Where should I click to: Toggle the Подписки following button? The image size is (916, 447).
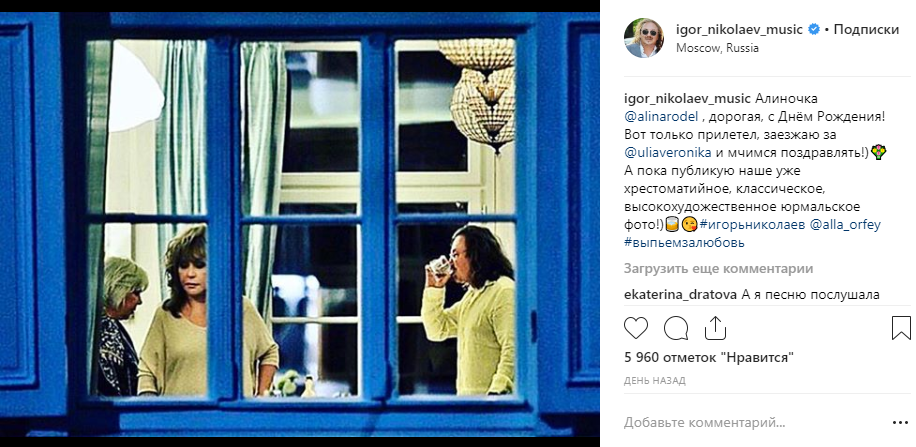(866, 29)
